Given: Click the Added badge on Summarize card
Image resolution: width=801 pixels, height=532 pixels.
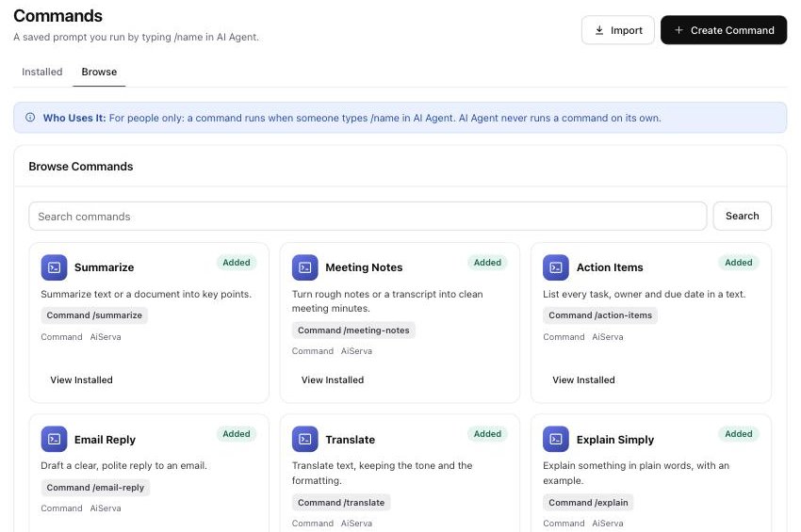Looking at the screenshot, I should click(x=237, y=263).
